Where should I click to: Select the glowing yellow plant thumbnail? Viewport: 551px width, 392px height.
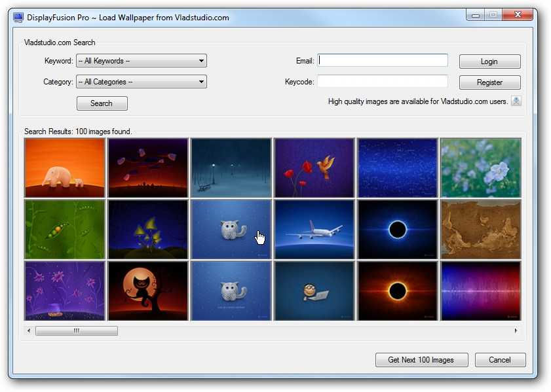coord(148,229)
